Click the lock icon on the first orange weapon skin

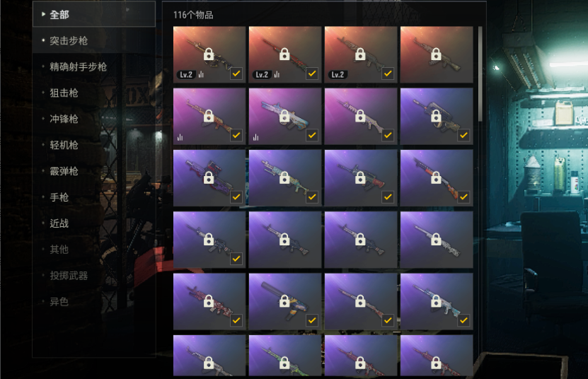coord(209,54)
